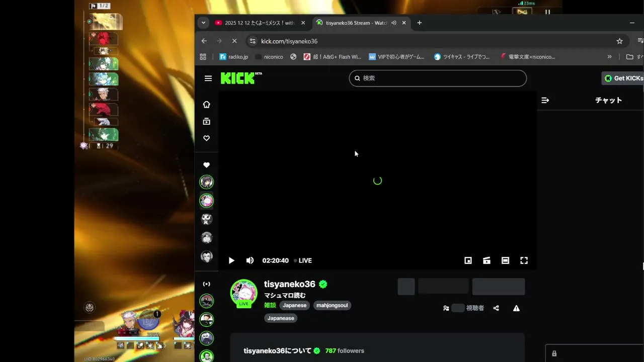Jump to LIVE in the player

pyautogui.click(x=303, y=260)
